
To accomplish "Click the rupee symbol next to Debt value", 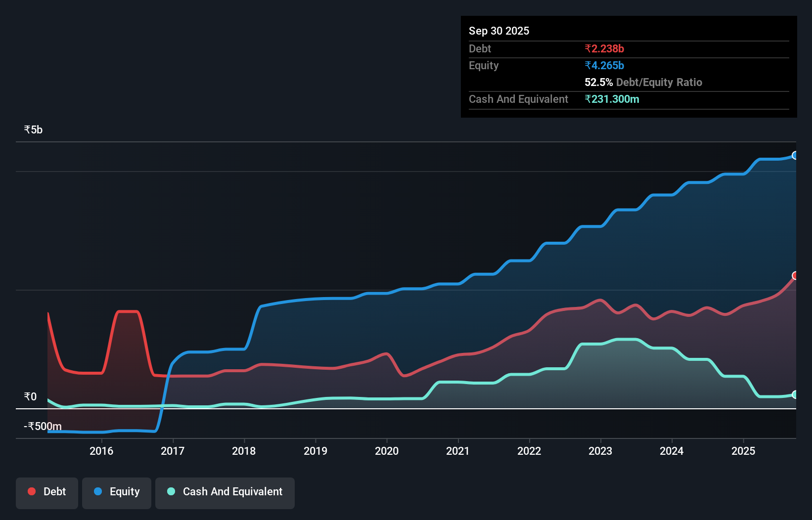I will pos(588,48).
